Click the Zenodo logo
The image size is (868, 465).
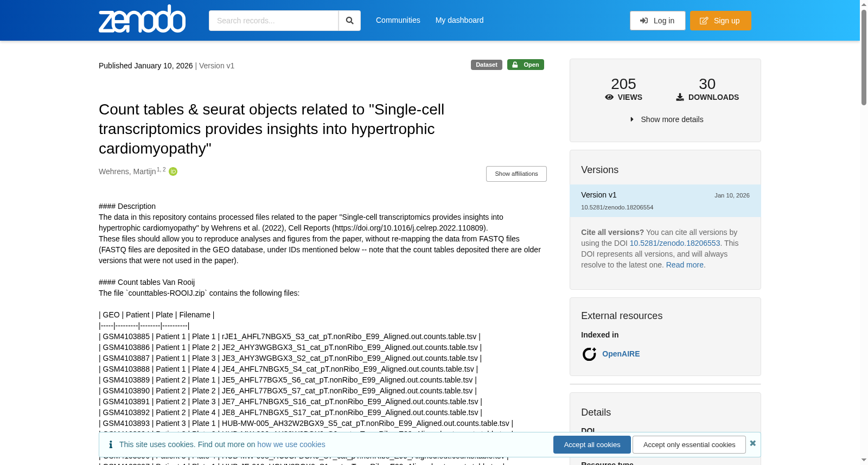[142, 19]
